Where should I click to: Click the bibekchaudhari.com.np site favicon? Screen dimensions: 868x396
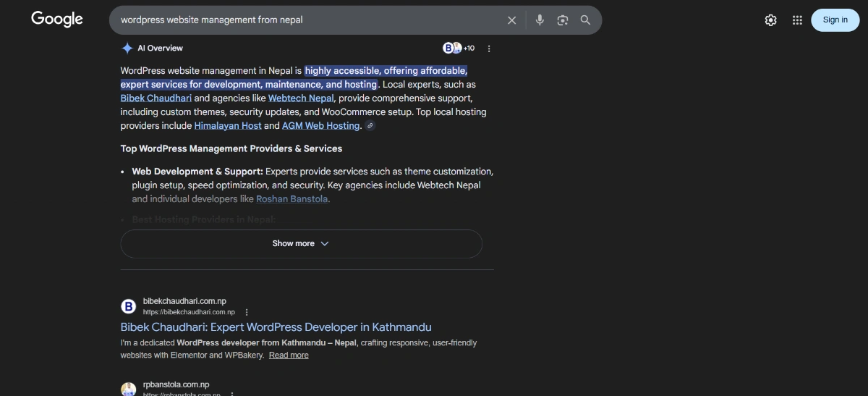pos(128,306)
